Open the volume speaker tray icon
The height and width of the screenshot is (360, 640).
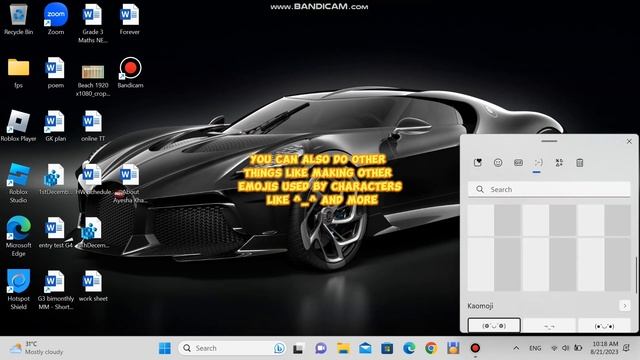tap(566, 348)
